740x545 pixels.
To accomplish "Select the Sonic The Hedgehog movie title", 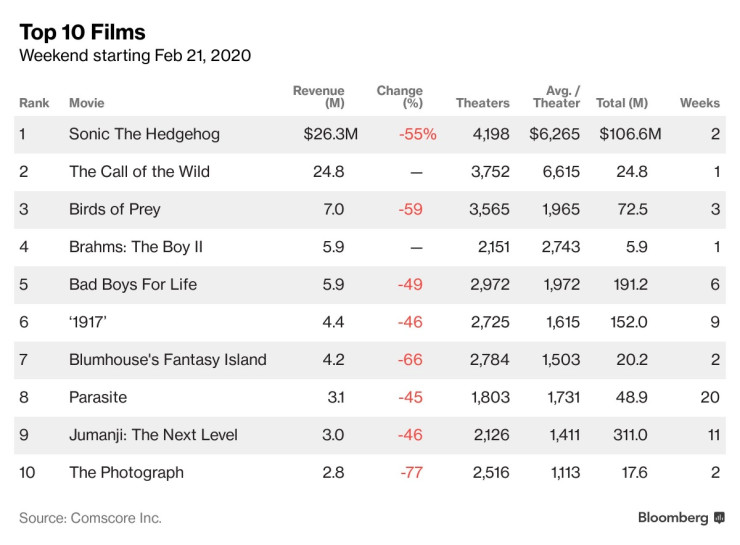I will (144, 134).
